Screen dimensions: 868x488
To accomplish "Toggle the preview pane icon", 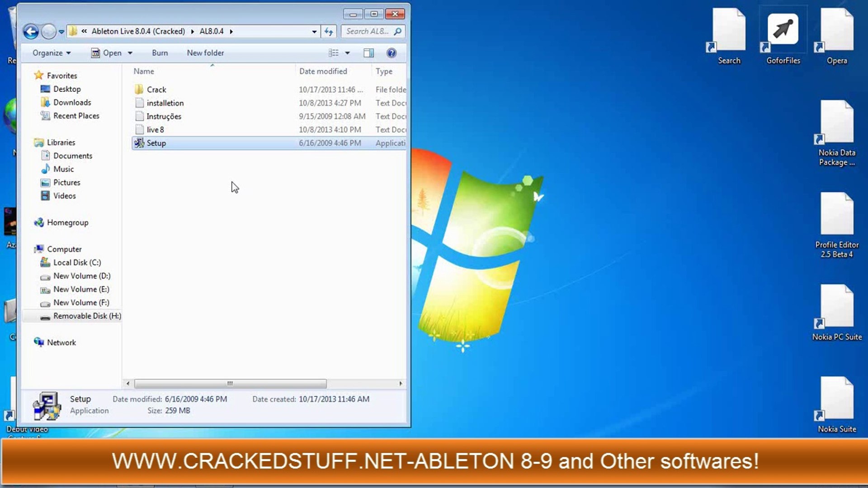I will pyautogui.click(x=368, y=53).
